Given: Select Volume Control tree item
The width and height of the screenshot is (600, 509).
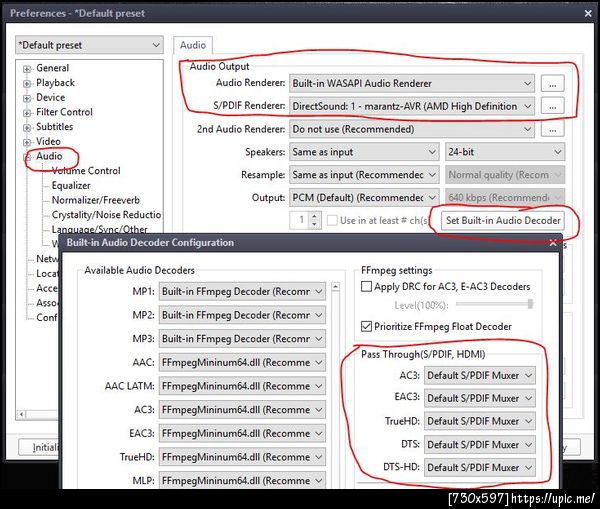Looking at the screenshot, I should pos(86,171).
